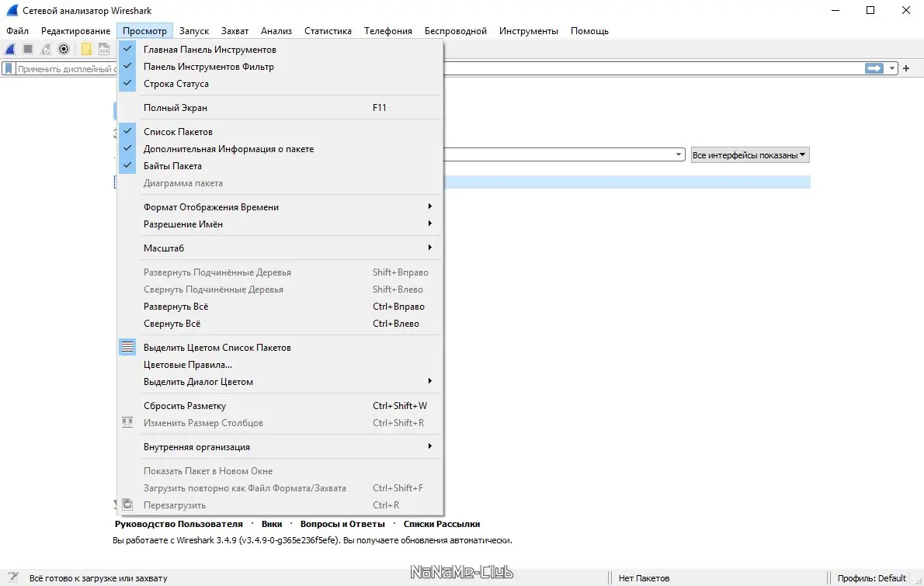The height and width of the screenshot is (586, 924).
Task: Expand Разрешение Имён submenu
Action: coord(280,224)
